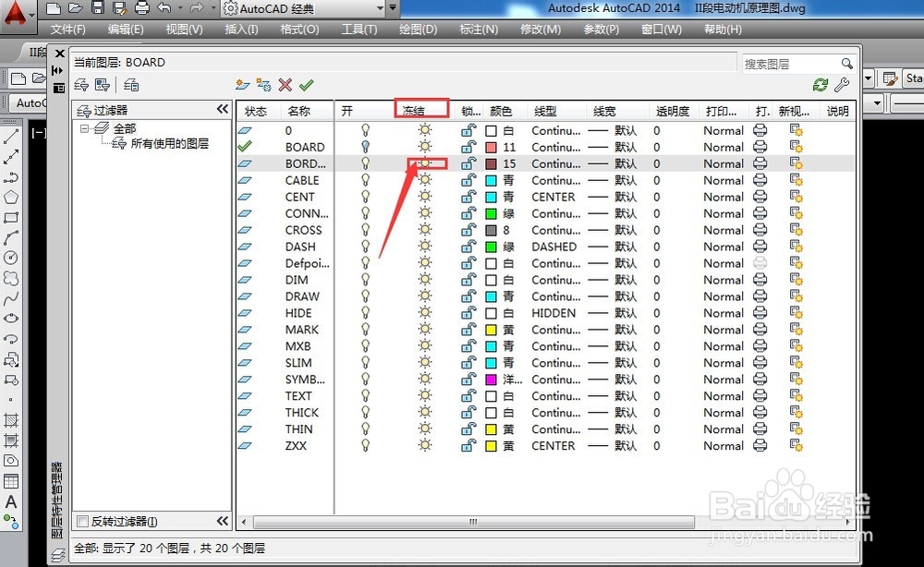The width and height of the screenshot is (924, 567).
Task: Open the AutoCAD 经典 workspace dropdown
Action: [x=380, y=9]
